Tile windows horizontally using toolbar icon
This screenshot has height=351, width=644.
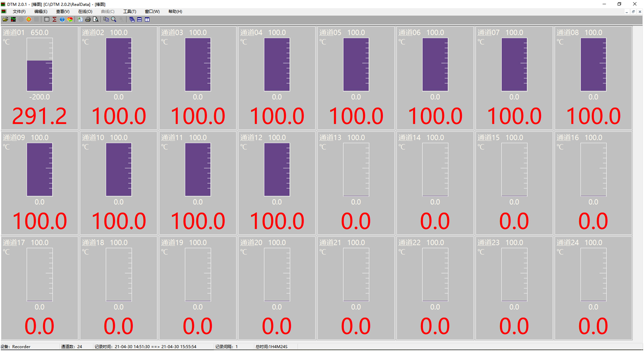pyautogui.click(x=140, y=19)
